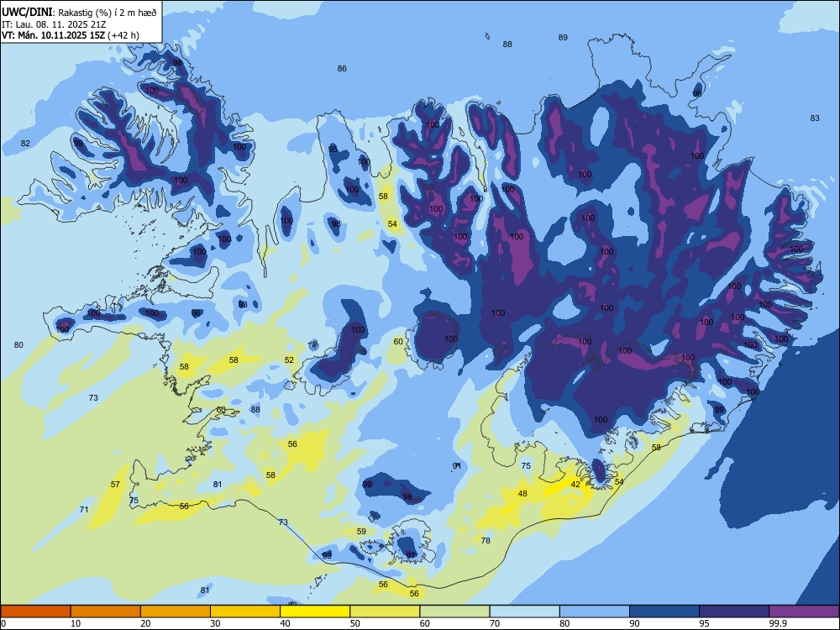Click the map value '71' in the southwest
Screen dimensions: 840x630
83,510
